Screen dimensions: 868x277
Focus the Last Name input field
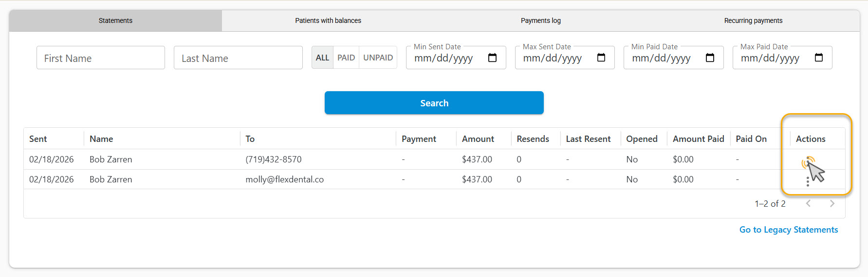coord(238,58)
